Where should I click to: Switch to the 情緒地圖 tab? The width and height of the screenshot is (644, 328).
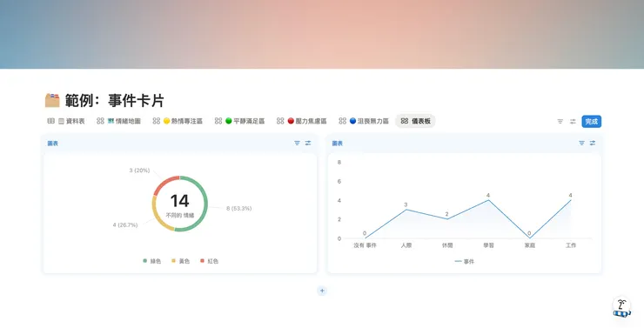click(119, 121)
